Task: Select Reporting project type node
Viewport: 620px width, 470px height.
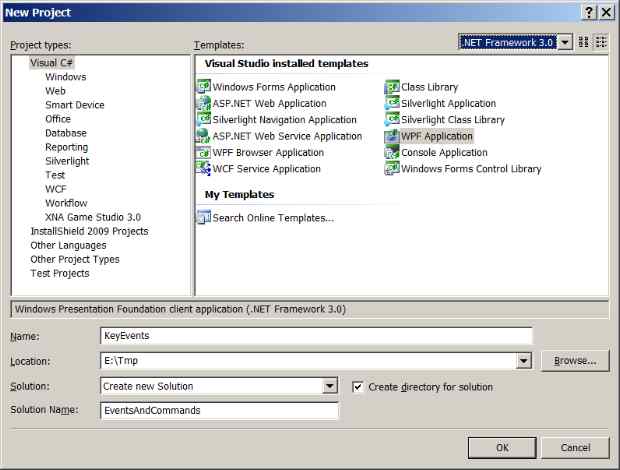Action: click(66, 147)
